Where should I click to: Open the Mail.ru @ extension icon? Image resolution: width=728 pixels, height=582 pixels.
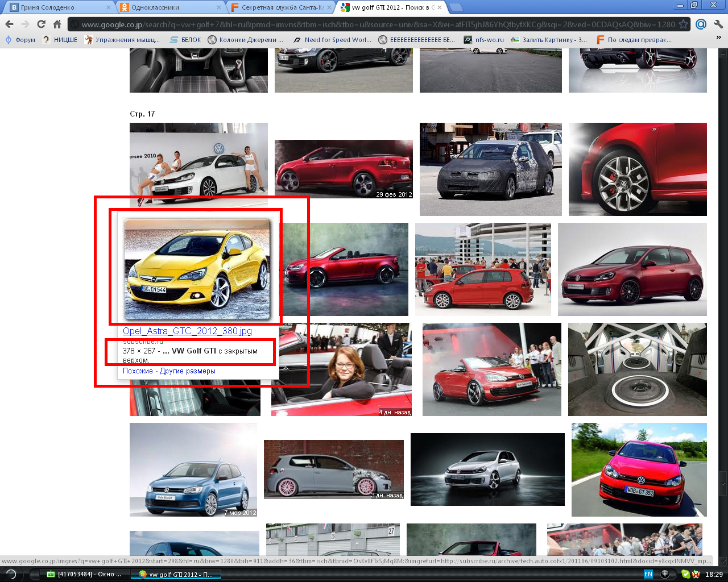point(701,24)
